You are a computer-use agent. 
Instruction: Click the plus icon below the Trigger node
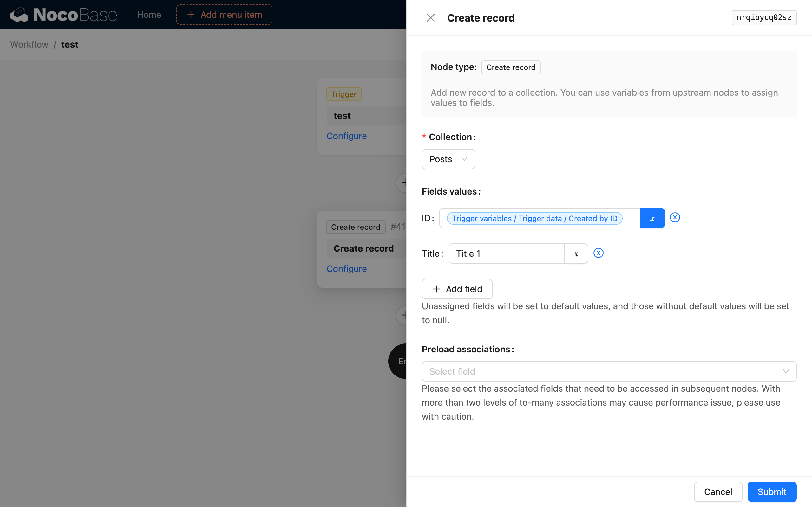point(405,183)
